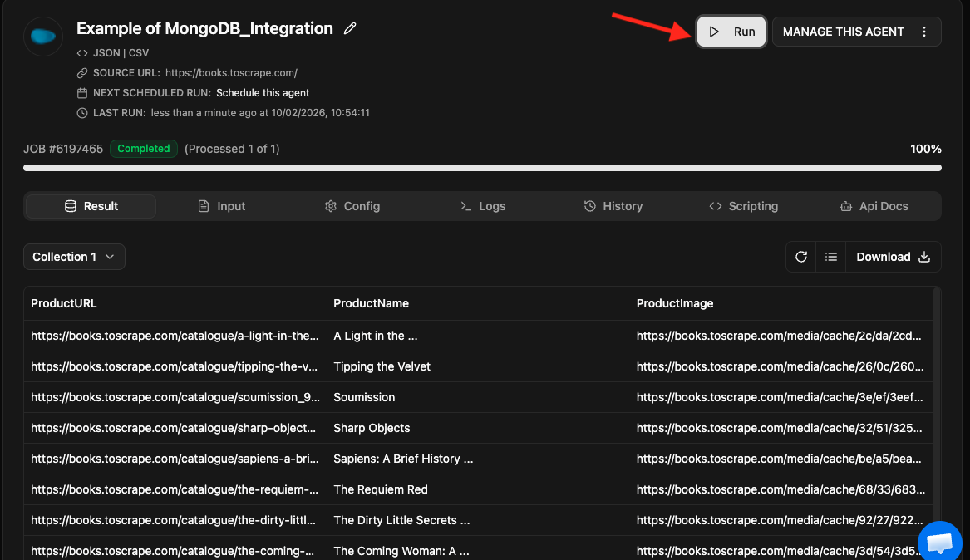Switch to the Input tab
This screenshot has width=970, height=560.
(222, 206)
